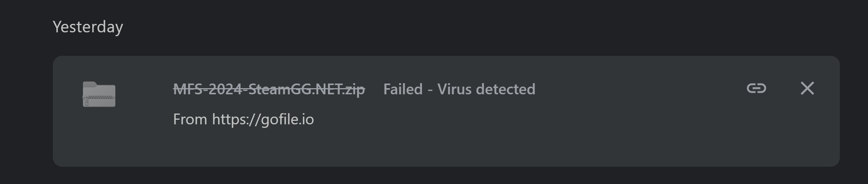
Task: Click the word "Failed" in download status
Action: tap(403, 89)
